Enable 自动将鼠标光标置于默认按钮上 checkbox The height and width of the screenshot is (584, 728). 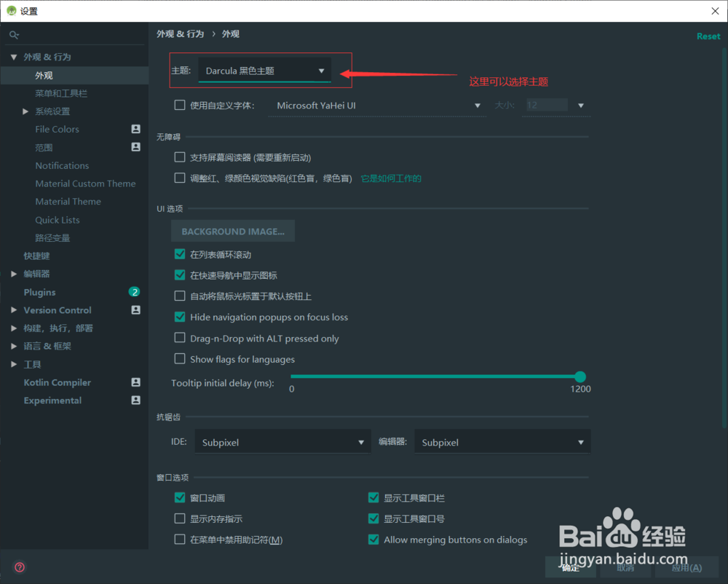point(180,296)
